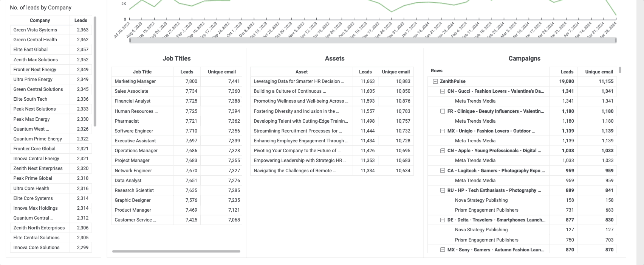Viewport: 644px width, 265px height.
Task: Sort Job Titles table by Leads column
Action: (187, 72)
